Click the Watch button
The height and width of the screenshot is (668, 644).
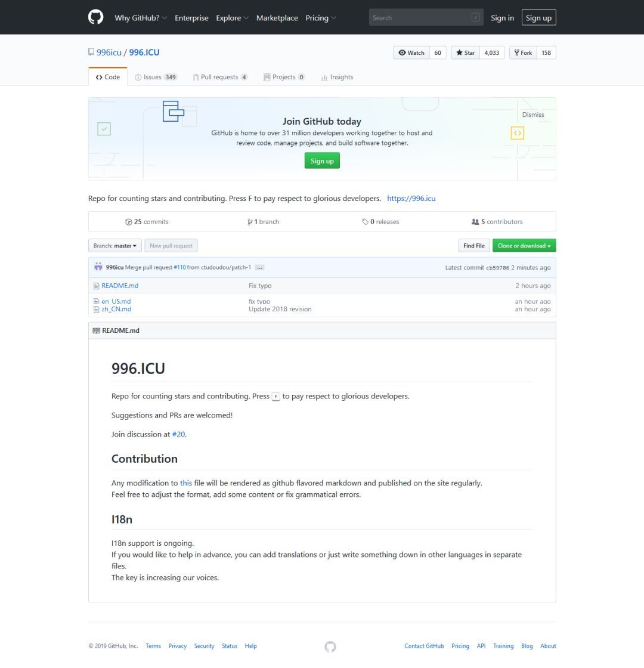pyautogui.click(x=411, y=53)
